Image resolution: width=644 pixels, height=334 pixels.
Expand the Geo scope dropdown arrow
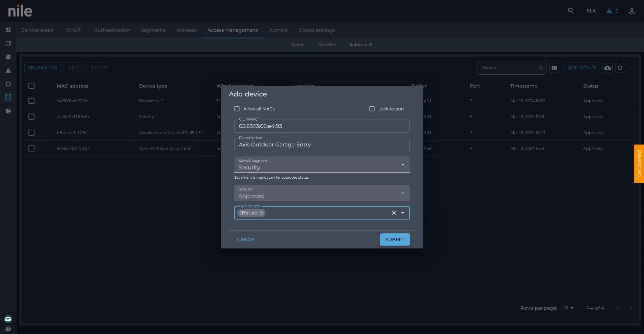[403, 213]
